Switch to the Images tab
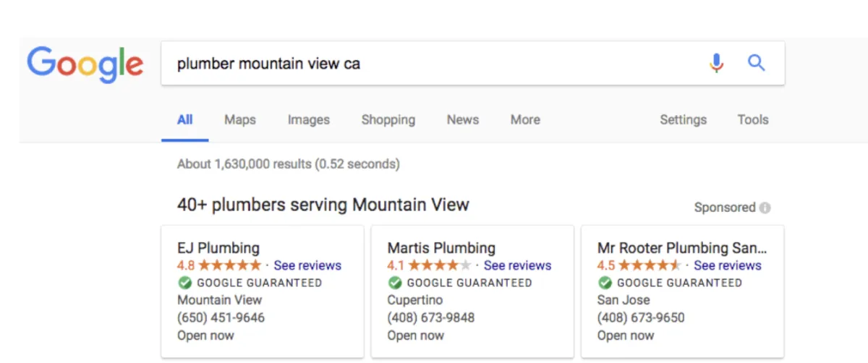868x363 pixels. click(309, 120)
